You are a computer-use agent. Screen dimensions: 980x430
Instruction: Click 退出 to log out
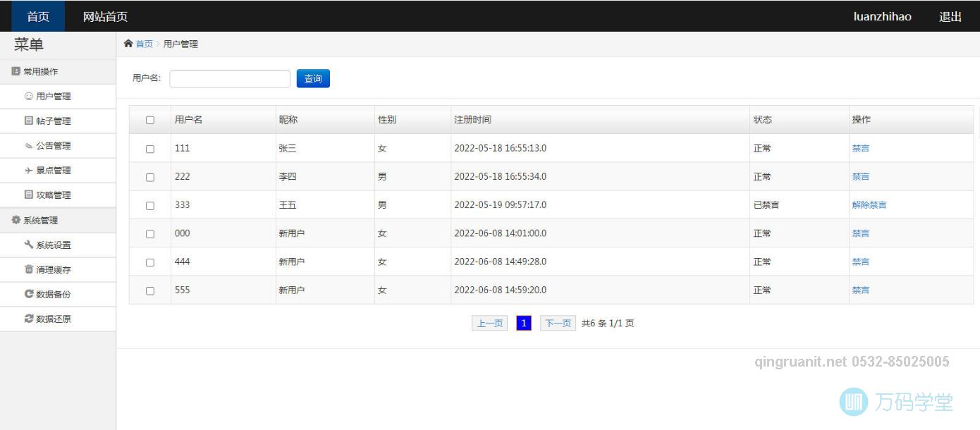coord(950,16)
